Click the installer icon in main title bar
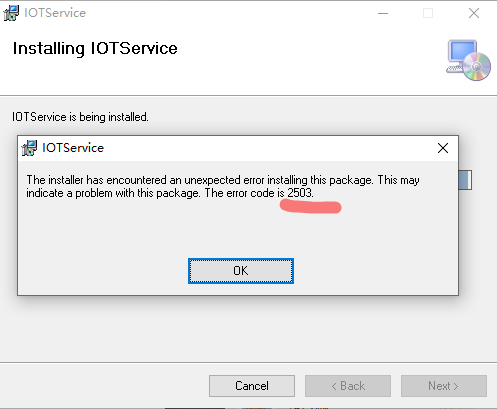The width and height of the screenshot is (497, 409). point(11,13)
